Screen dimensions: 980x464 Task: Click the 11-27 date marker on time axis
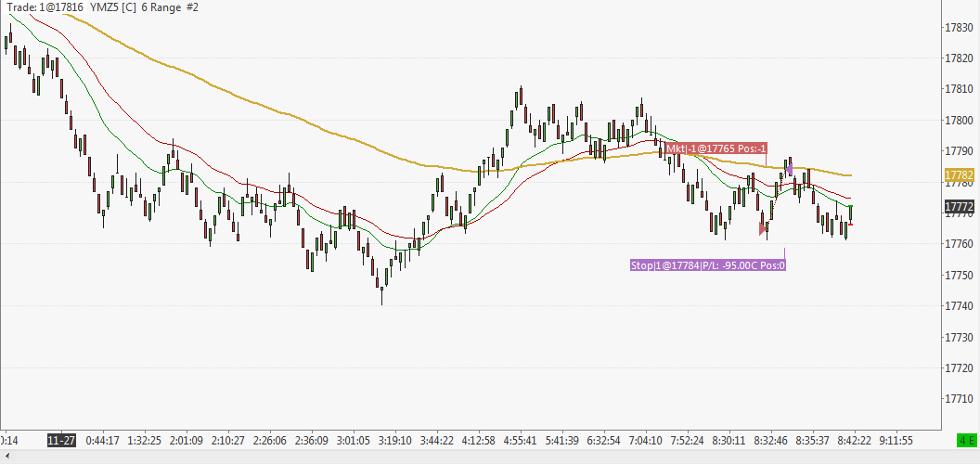click(61, 440)
